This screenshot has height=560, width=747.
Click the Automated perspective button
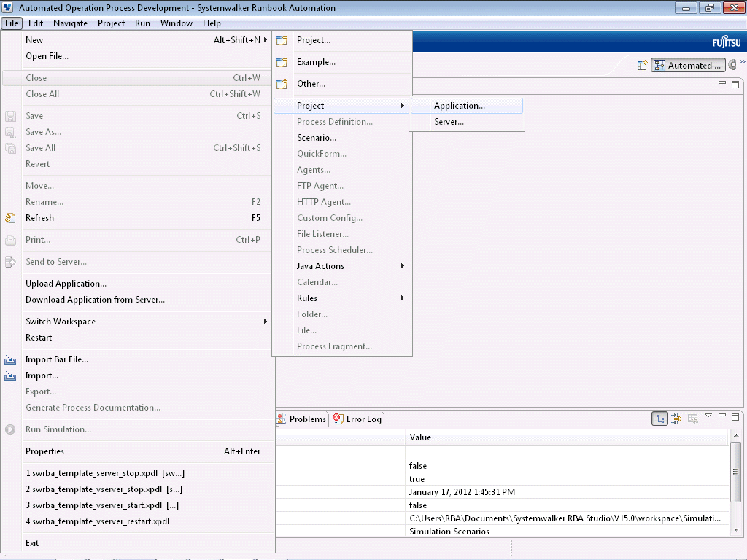688,65
